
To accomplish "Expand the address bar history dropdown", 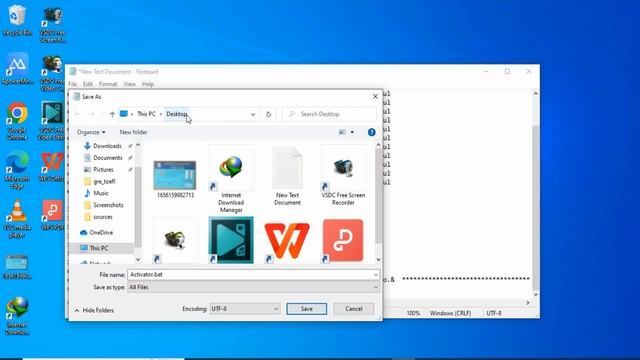I will click(x=253, y=114).
